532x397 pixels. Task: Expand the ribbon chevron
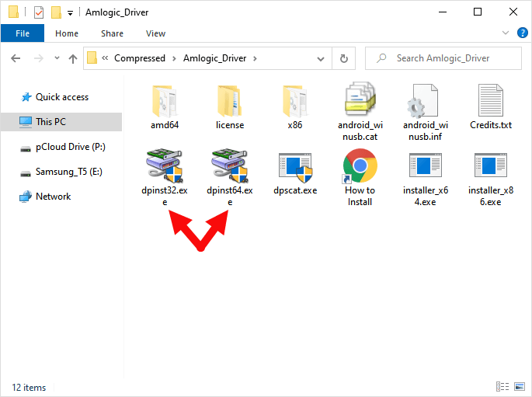coord(506,33)
